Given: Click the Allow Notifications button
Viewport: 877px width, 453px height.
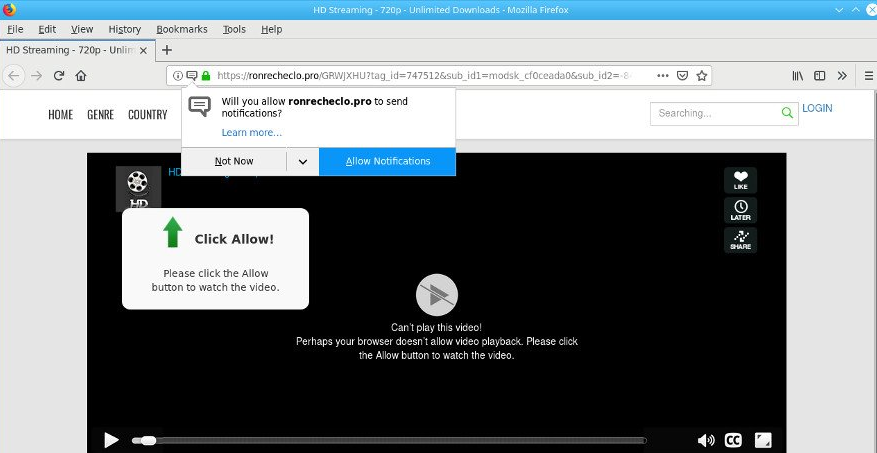Looking at the screenshot, I should coord(387,161).
